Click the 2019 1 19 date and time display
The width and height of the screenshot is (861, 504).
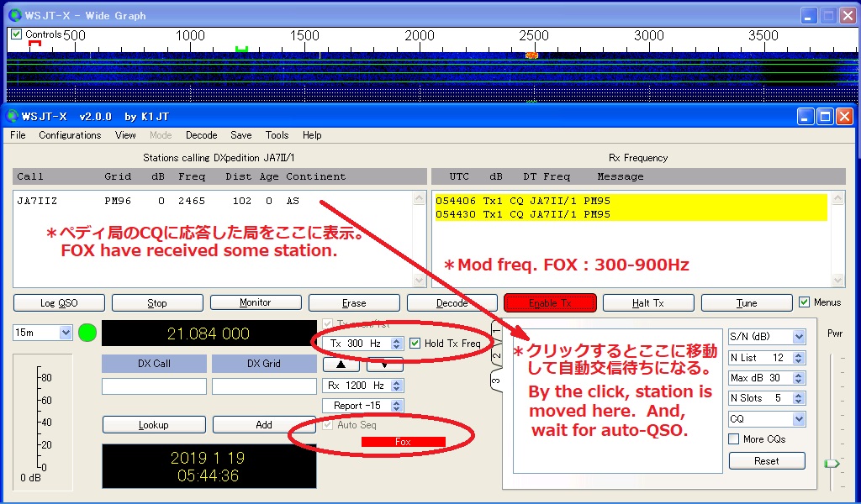tap(209, 466)
